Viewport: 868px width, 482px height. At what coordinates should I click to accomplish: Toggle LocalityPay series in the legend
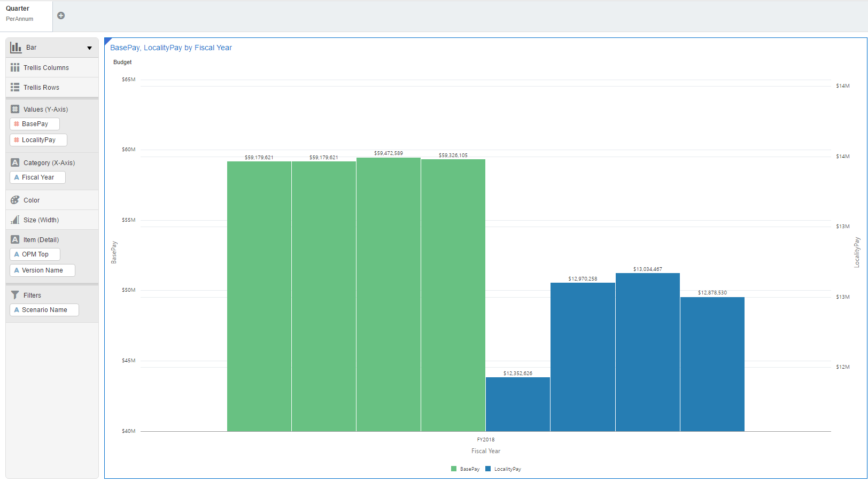503,469
